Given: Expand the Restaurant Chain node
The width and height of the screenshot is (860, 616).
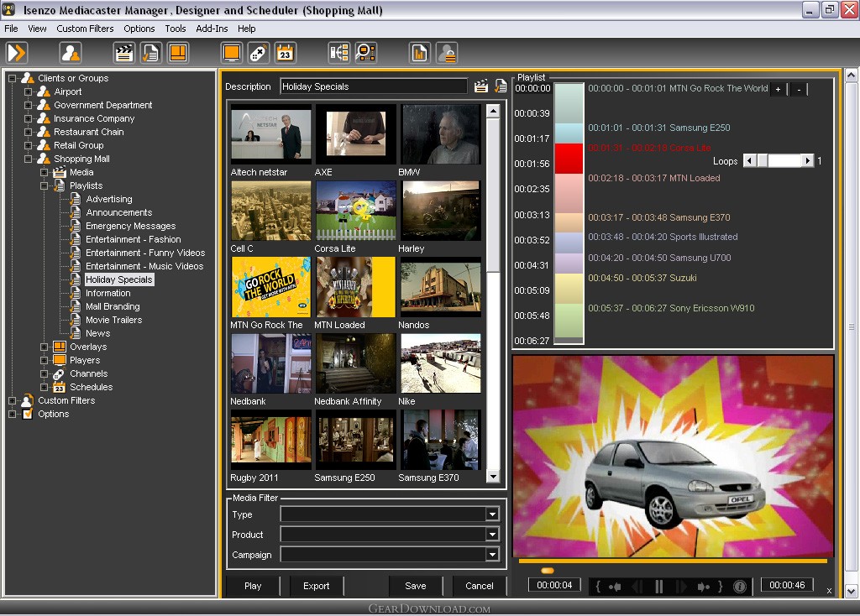Looking at the screenshot, I should pyautogui.click(x=28, y=132).
